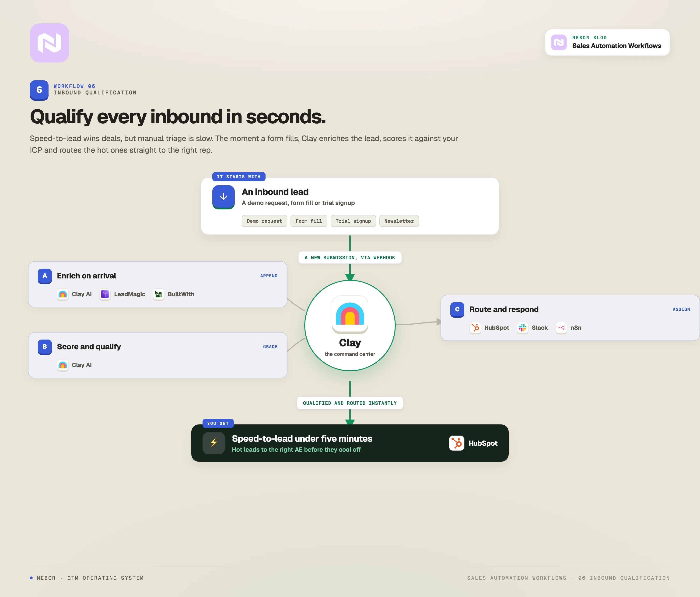Click the NEBOR BLOG label
The width and height of the screenshot is (700, 597).
point(590,38)
